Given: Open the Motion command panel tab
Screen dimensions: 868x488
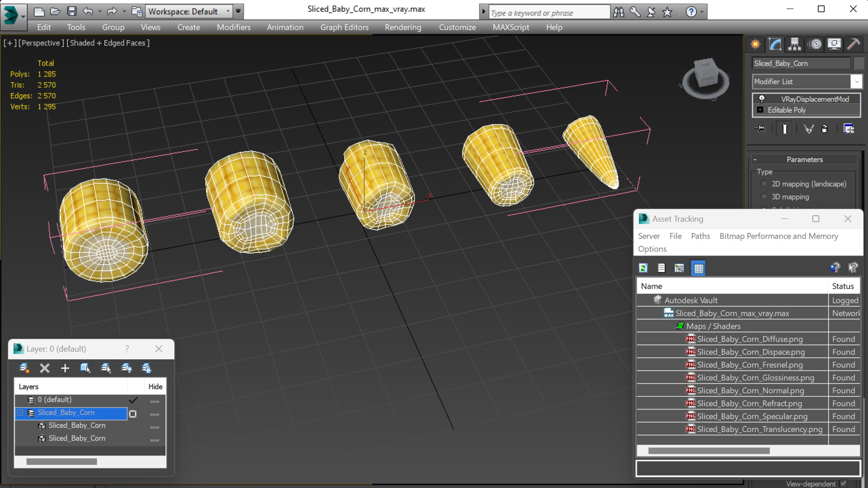Looking at the screenshot, I should point(815,44).
